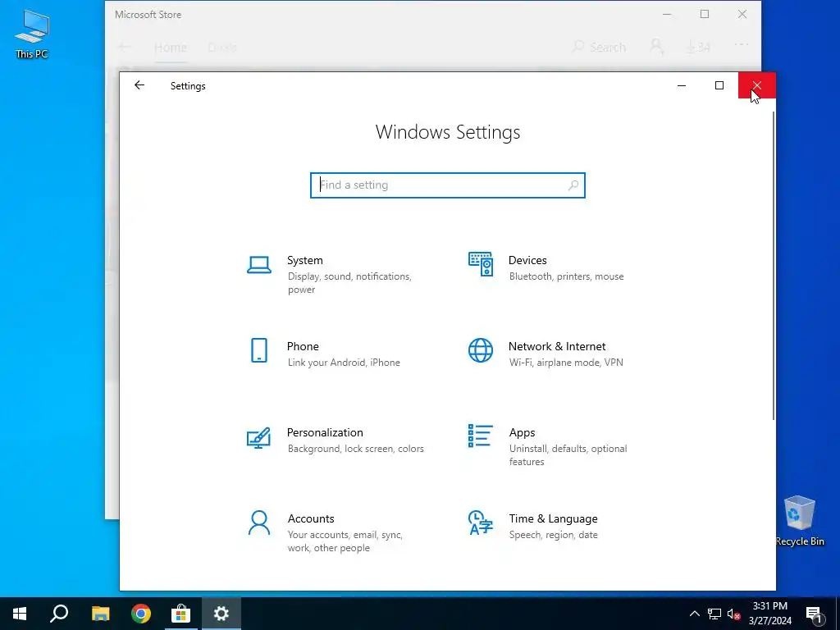Minimize the Settings window
Image resolution: width=840 pixels, height=630 pixels.
click(x=682, y=85)
